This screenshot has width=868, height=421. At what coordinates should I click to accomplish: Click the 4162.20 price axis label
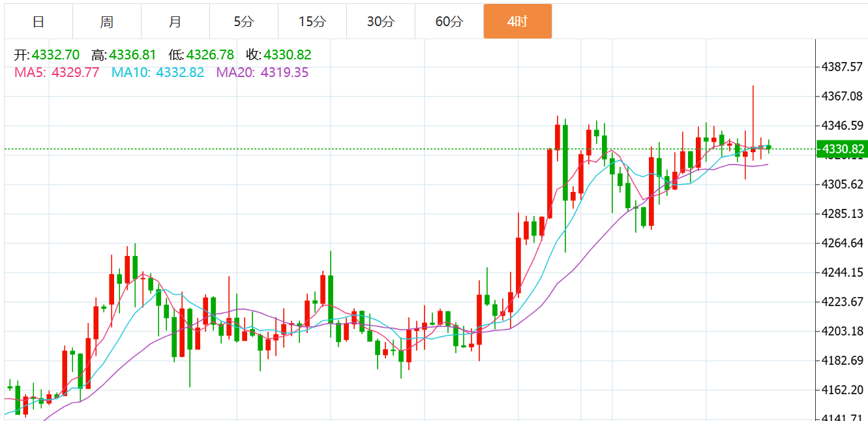point(842,390)
